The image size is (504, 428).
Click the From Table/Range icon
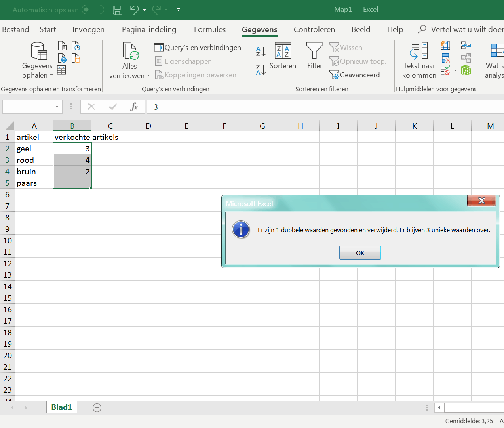pyautogui.click(x=62, y=70)
